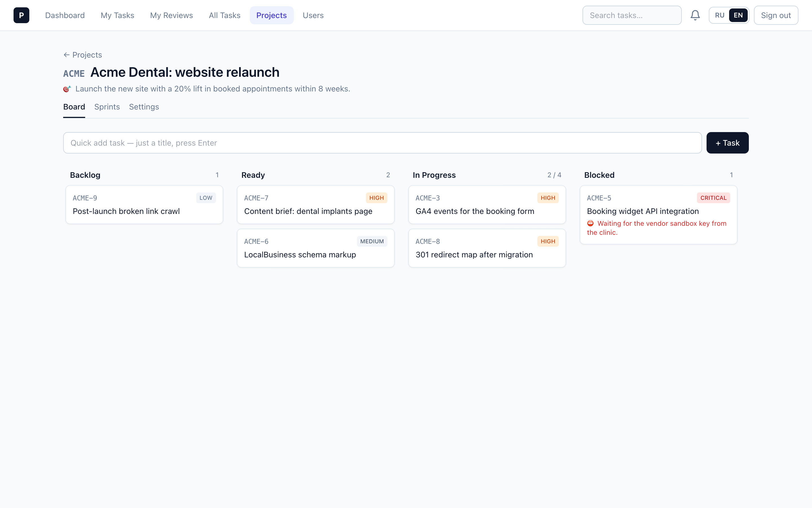812x508 pixels.
Task: Open card 301 redirect map after migration
Action: point(487,248)
